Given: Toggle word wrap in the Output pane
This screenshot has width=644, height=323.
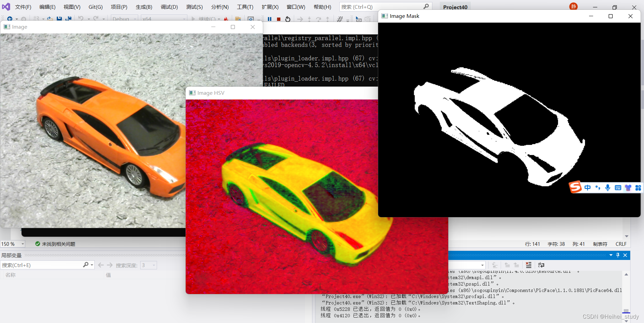Looking at the screenshot, I should click(541, 265).
